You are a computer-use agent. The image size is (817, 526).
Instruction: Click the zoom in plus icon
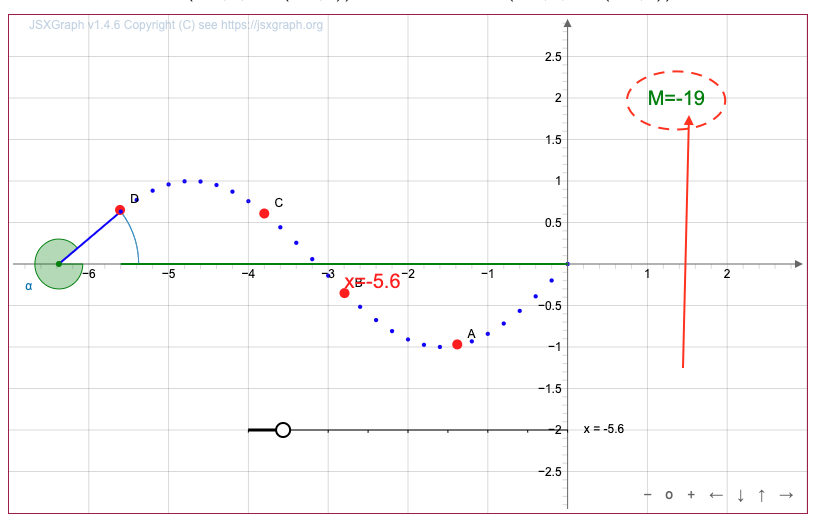pyautogui.click(x=690, y=495)
